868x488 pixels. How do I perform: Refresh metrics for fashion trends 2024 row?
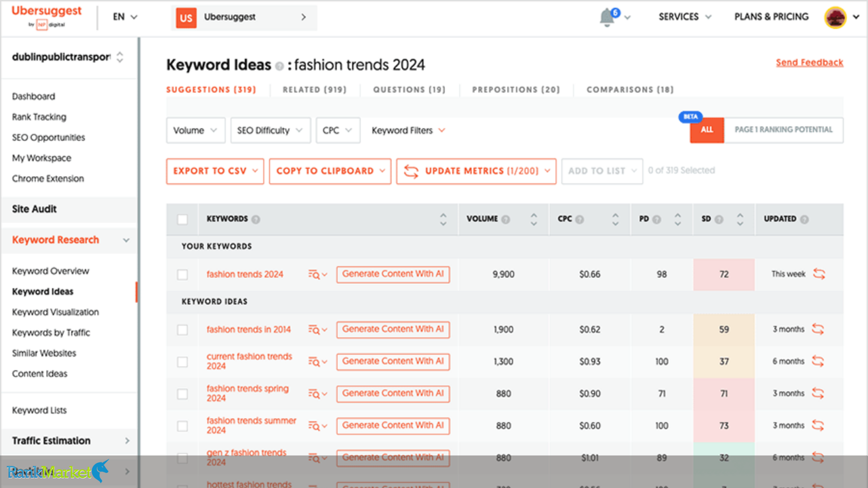coord(819,274)
